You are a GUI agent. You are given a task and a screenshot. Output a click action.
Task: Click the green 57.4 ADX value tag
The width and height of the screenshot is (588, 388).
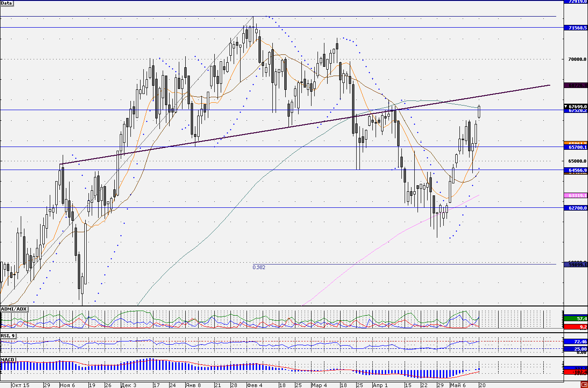point(576,318)
